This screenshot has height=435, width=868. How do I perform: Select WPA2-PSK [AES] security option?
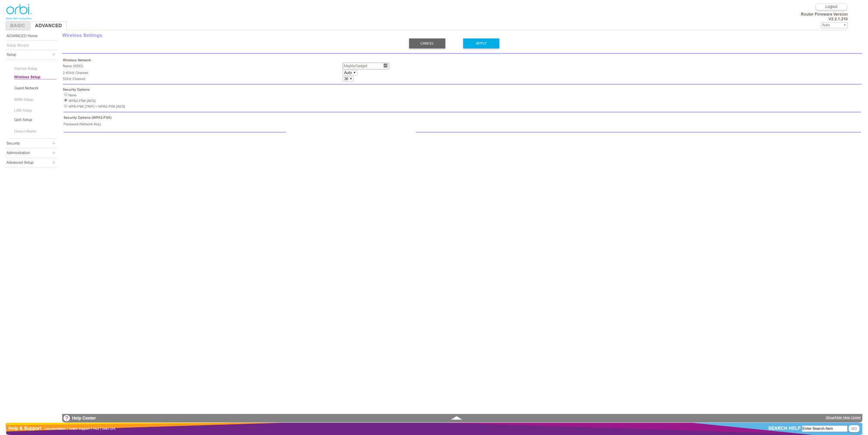pos(66,100)
